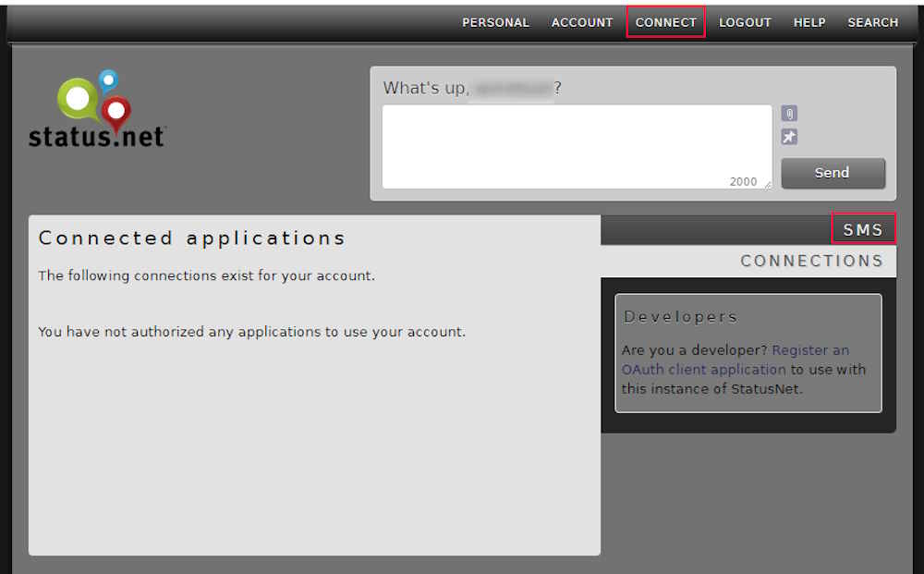Go to the ACCOUNT page
Screen dimensions: 924x574
pos(582,22)
